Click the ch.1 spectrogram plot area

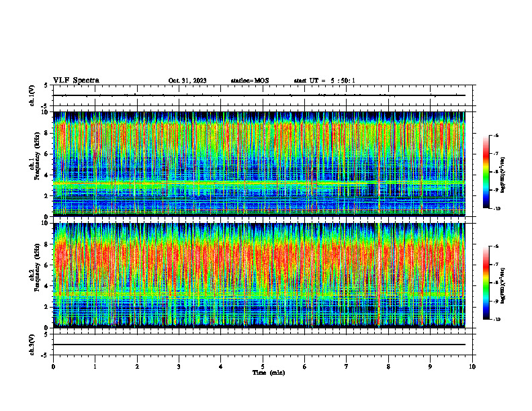coord(259,164)
